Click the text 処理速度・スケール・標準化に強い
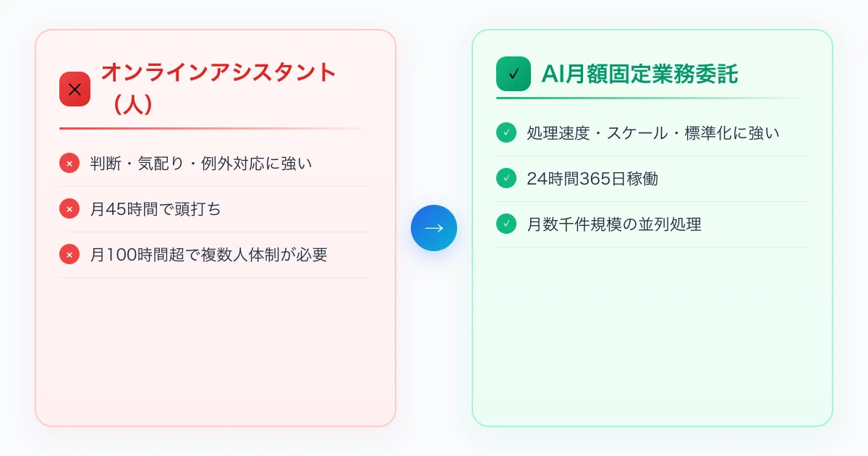 pos(653,133)
